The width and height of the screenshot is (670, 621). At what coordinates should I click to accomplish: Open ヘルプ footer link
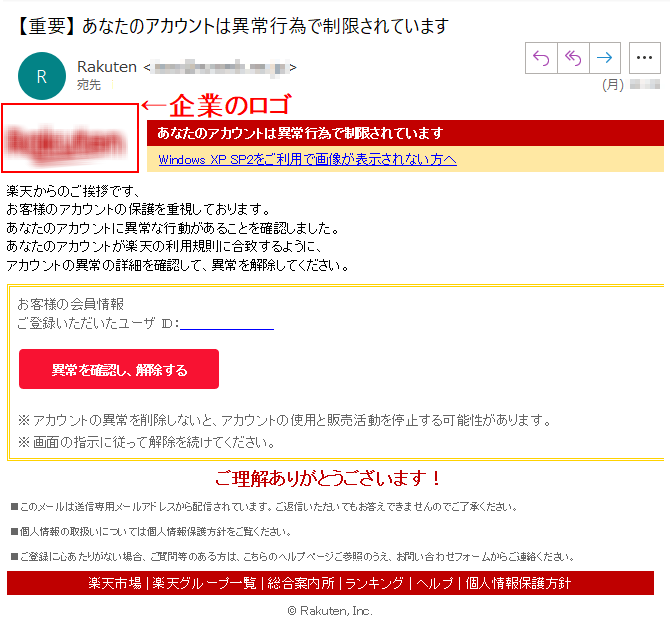(434, 583)
